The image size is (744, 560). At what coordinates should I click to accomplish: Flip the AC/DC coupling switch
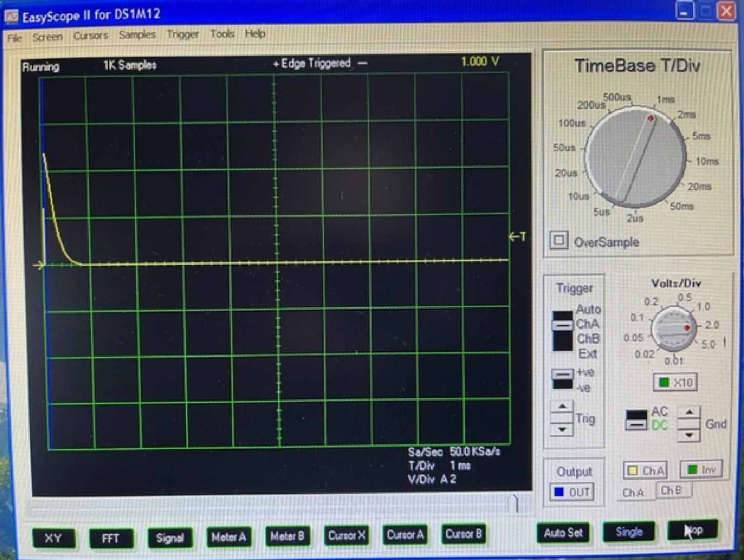637,419
